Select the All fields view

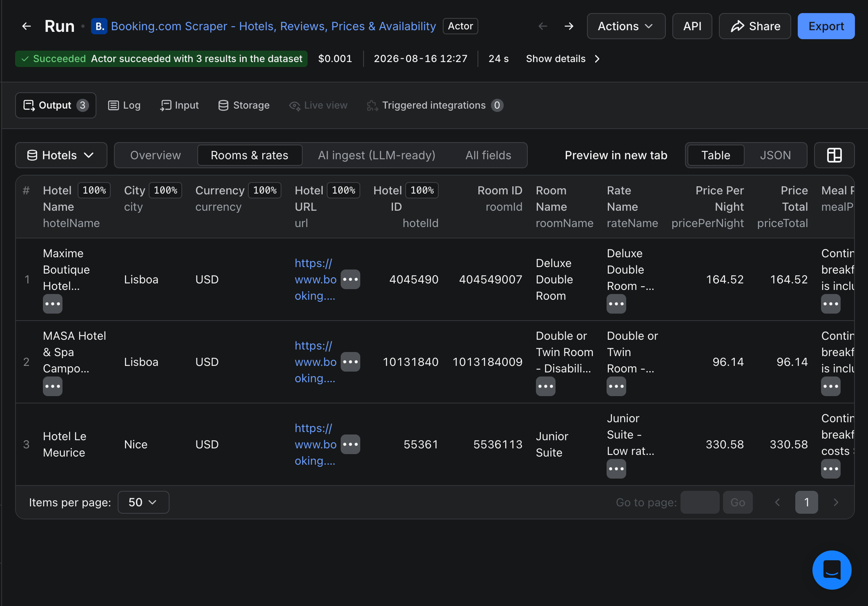coord(489,155)
